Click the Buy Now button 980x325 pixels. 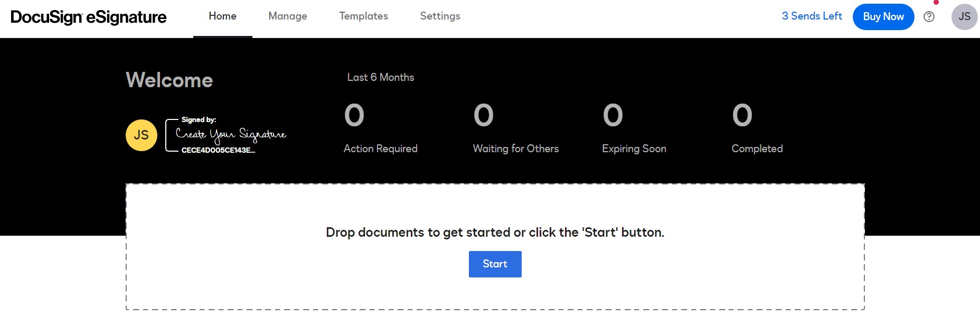tap(883, 16)
